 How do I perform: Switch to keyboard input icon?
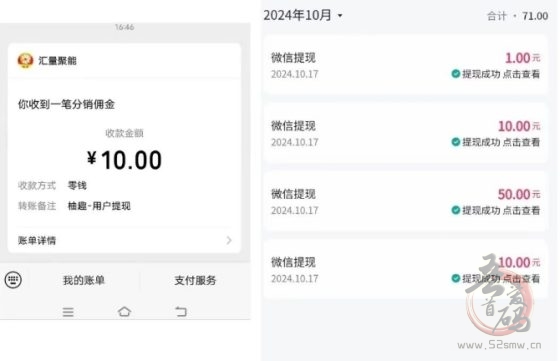point(13,280)
